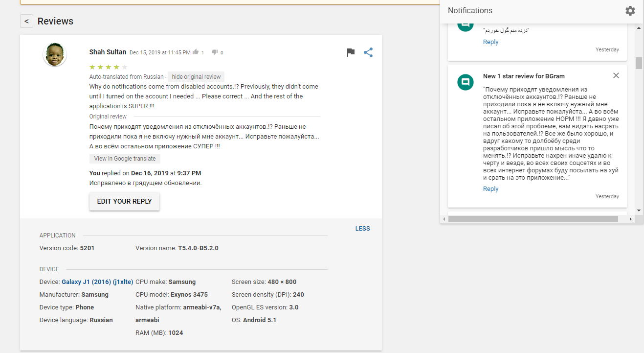Reply to the BGram 1 star notification
The height and width of the screenshot is (353, 644).
coord(490,189)
